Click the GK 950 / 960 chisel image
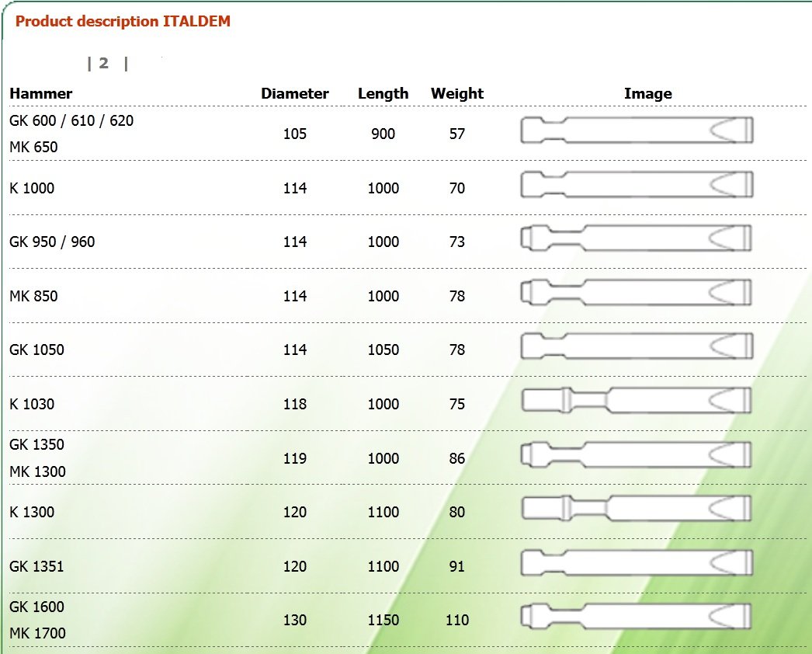Image resolution: width=812 pixels, height=654 pixels. pos(636,238)
